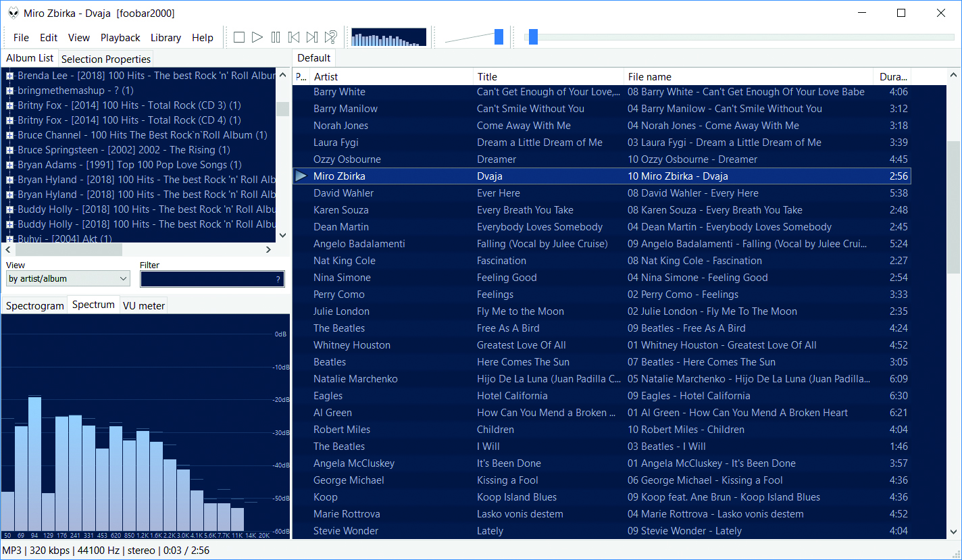Expand Bryan Adams Top 100 Pop Love Songs

coord(10,165)
